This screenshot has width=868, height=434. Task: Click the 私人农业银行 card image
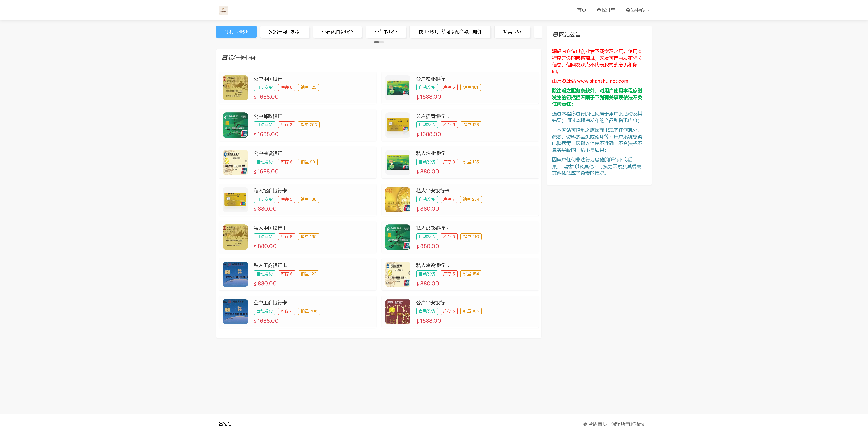(398, 162)
